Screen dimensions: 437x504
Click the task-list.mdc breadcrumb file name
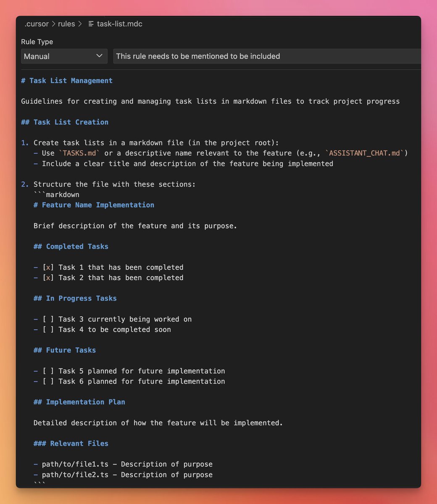click(119, 24)
